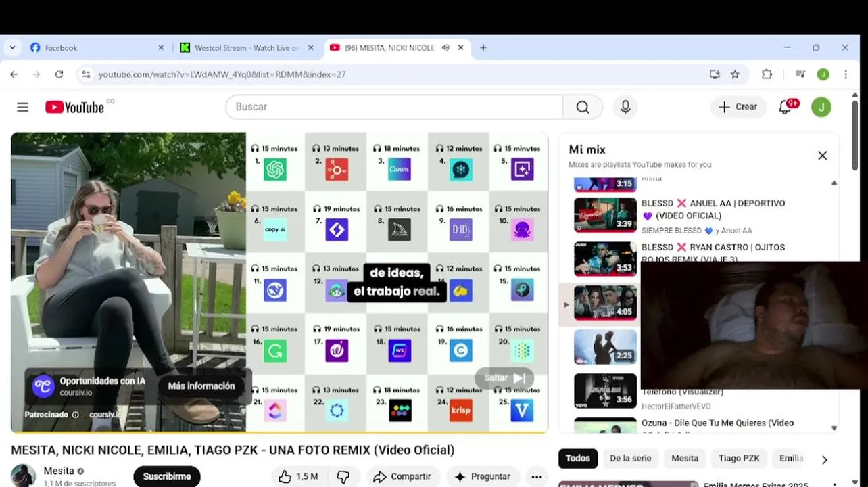Open the YouTube guide hamburger menu
This screenshot has height=487, width=868.
pyautogui.click(x=22, y=107)
